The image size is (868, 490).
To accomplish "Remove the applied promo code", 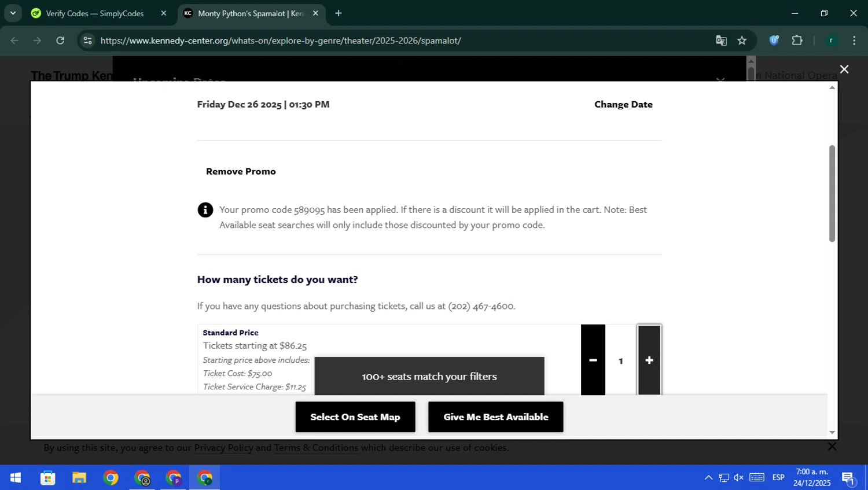I will pyautogui.click(x=241, y=171).
